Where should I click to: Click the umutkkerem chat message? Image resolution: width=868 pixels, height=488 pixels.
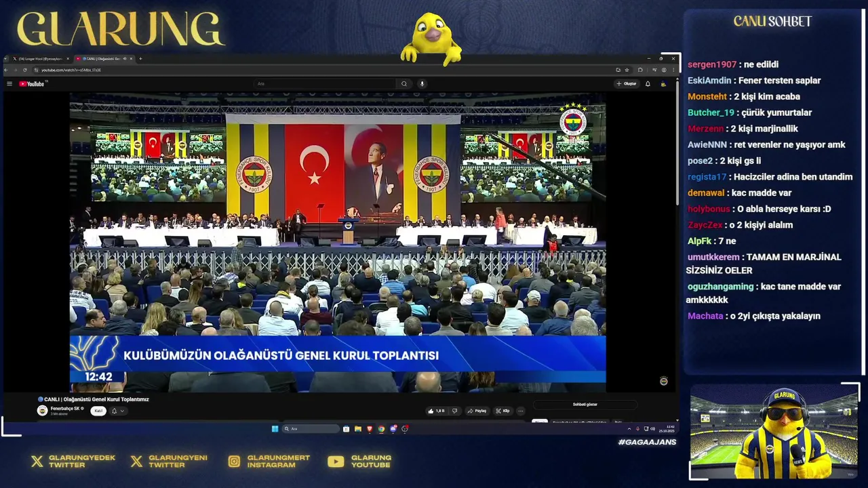(x=764, y=264)
